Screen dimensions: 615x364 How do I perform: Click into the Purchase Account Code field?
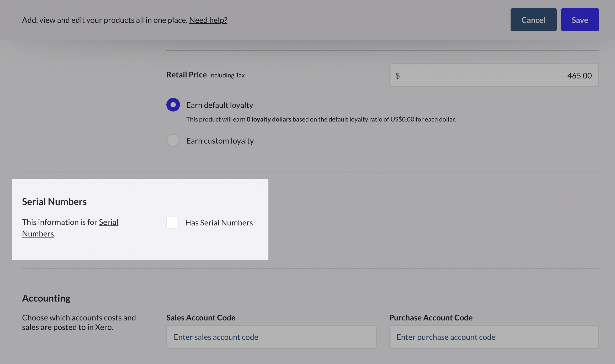[494, 337]
